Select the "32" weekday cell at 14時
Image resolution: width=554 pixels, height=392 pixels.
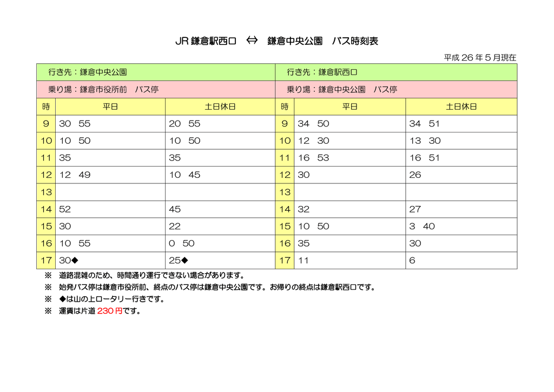tap(350, 209)
